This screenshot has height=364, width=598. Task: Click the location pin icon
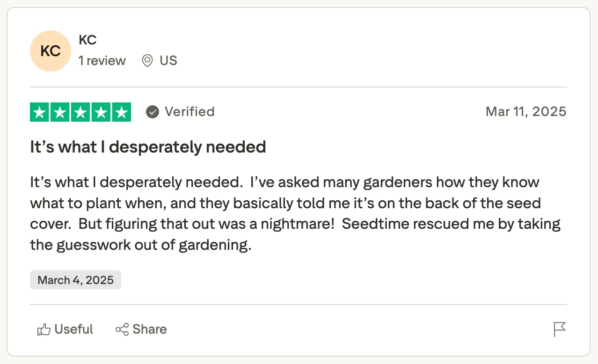tap(147, 61)
